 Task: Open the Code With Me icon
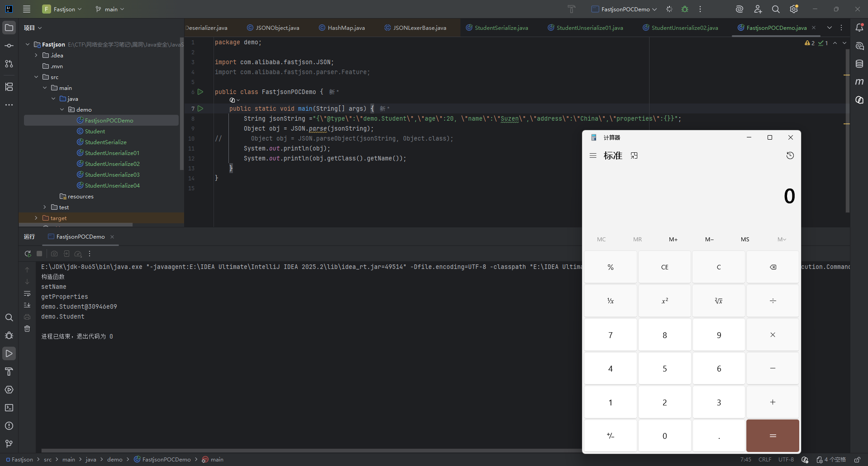pyautogui.click(x=758, y=9)
